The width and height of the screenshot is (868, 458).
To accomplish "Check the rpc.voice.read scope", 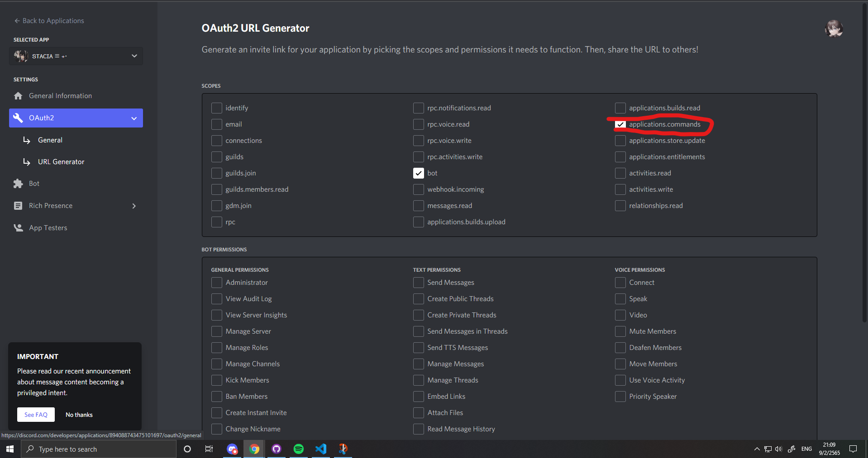I will pyautogui.click(x=419, y=124).
